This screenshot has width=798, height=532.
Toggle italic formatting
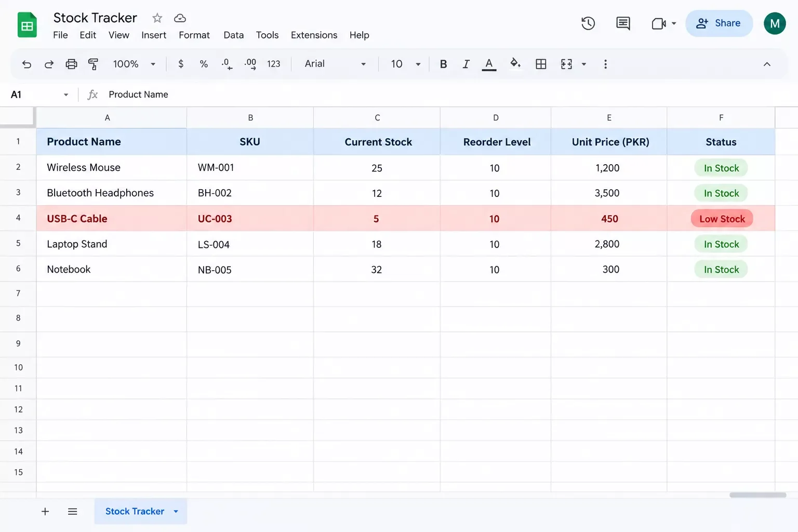tap(466, 64)
